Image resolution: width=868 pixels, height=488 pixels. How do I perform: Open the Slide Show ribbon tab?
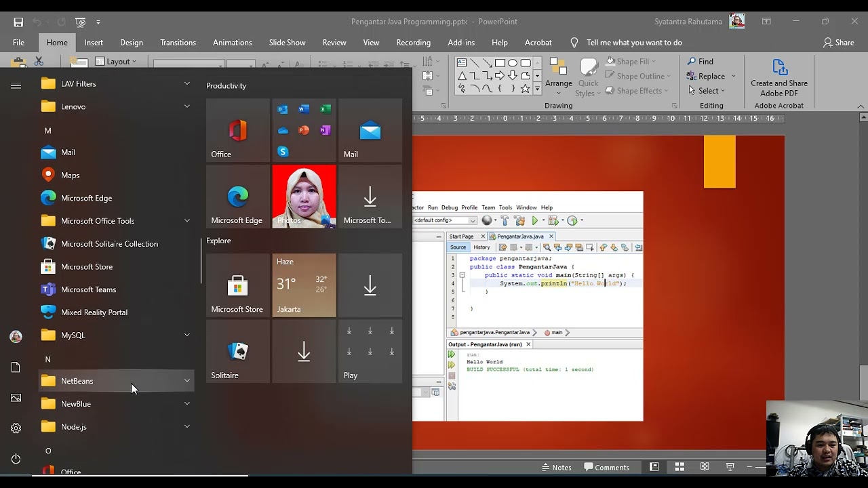click(287, 43)
